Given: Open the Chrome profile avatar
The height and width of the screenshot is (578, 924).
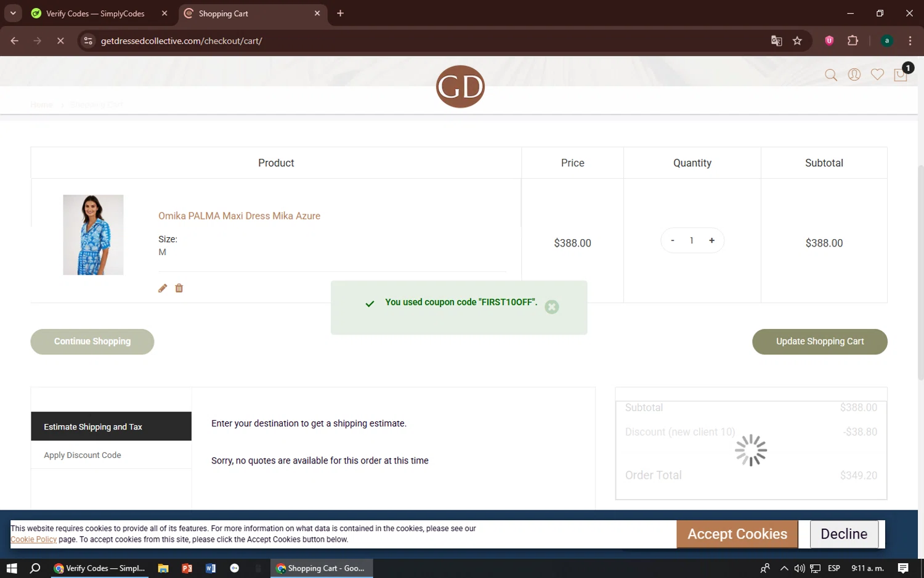Looking at the screenshot, I should (x=887, y=41).
